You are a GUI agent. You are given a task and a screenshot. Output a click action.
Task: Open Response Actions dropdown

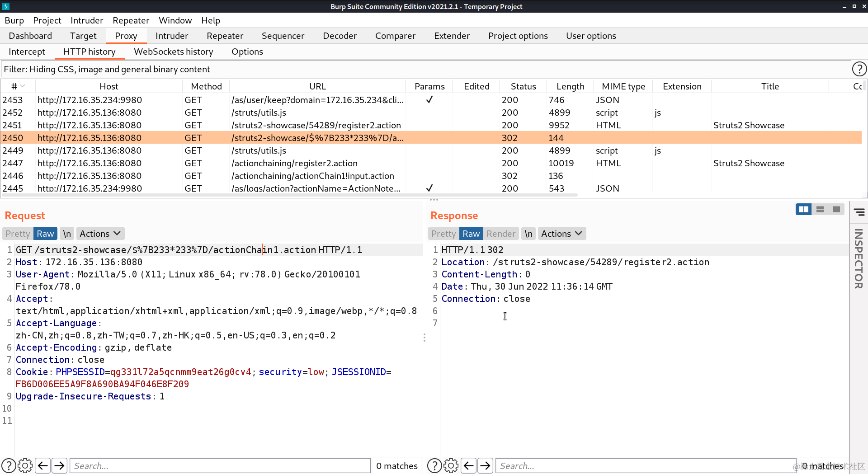tap(562, 234)
